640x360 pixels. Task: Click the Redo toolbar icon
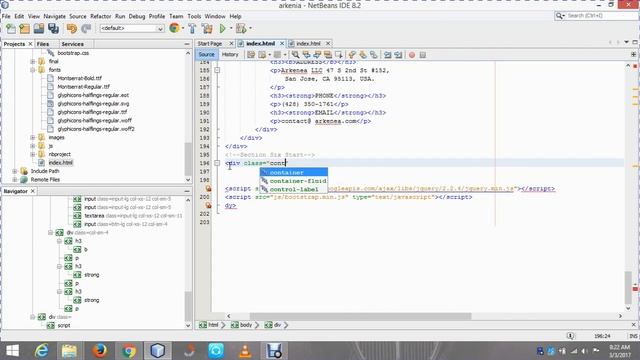click(x=86, y=28)
